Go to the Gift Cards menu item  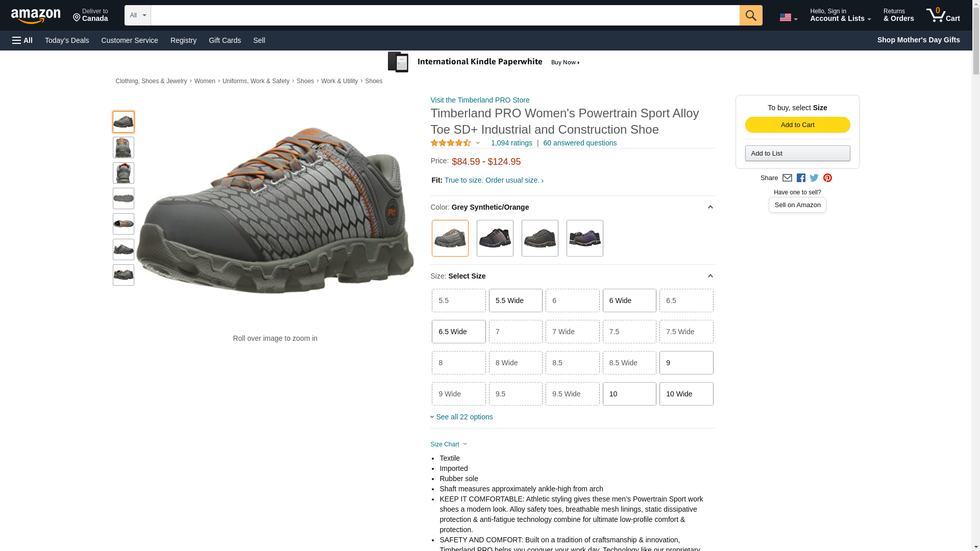click(x=225, y=40)
